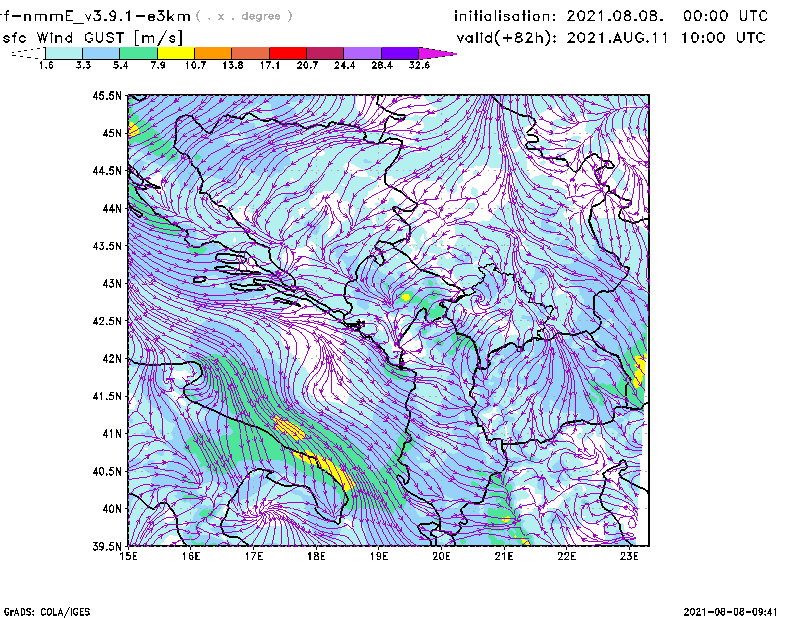This screenshot has height=618, width=800.
Task: Pick the salmon 13.8–17.1 legend swatch
Action: click(x=251, y=53)
